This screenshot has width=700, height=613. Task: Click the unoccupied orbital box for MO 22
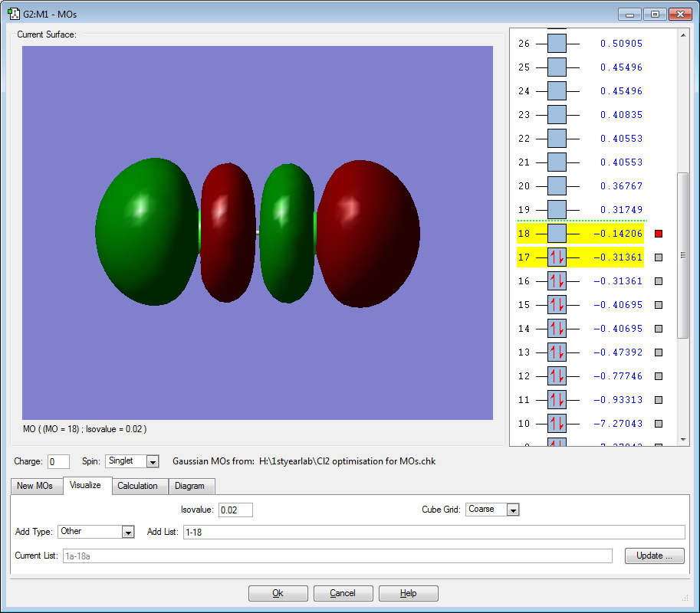(x=557, y=139)
